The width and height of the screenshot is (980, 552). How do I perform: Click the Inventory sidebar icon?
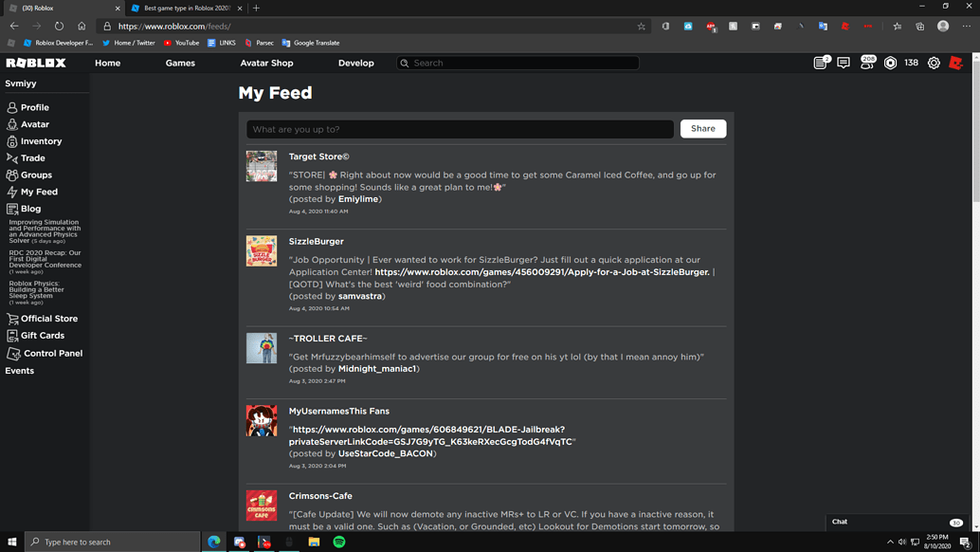(x=12, y=141)
